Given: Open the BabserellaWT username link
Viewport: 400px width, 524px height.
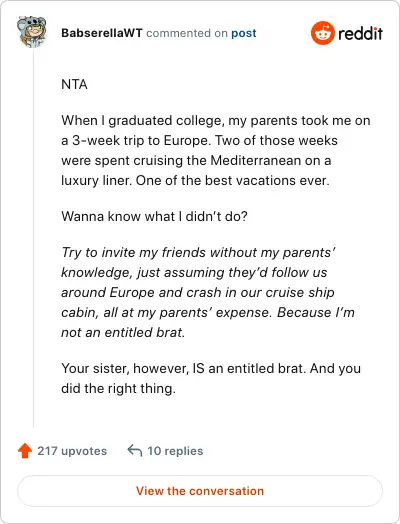Looking at the screenshot, I should [x=102, y=33].
